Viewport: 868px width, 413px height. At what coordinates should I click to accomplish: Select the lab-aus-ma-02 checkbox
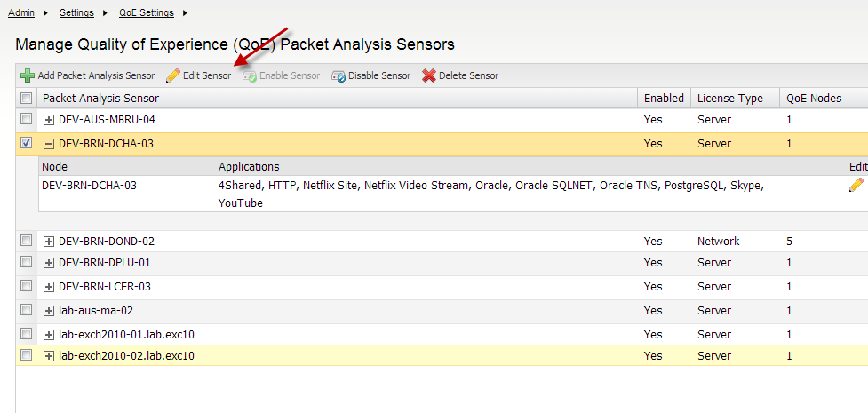(x=27, y=310)
